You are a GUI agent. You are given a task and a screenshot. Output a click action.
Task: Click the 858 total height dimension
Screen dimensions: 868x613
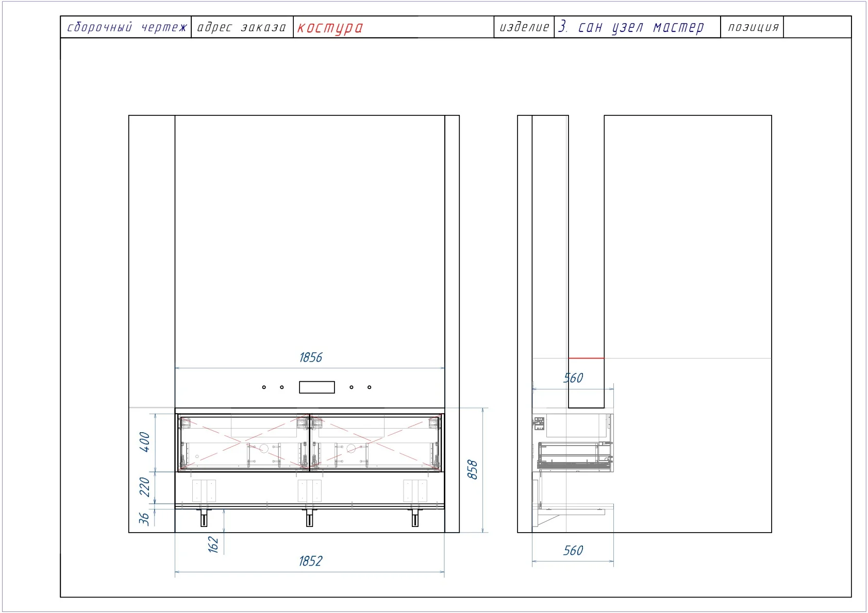pos(472,470)
